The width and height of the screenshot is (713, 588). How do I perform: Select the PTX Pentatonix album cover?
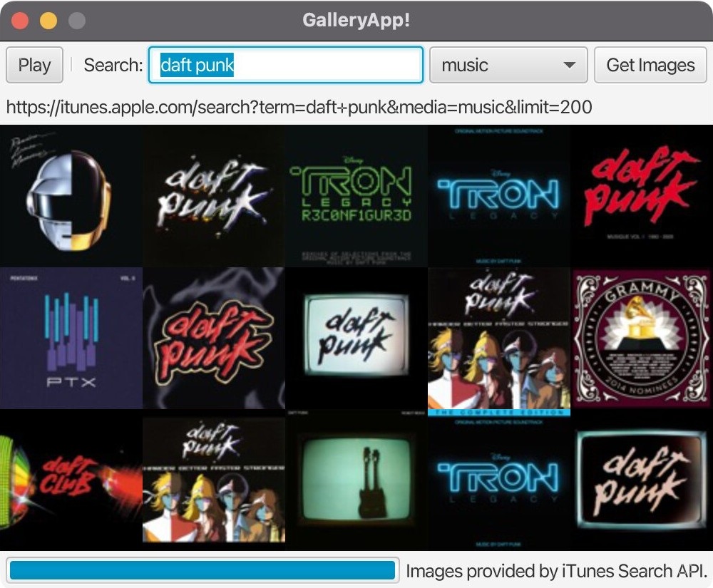click(71, 338)
